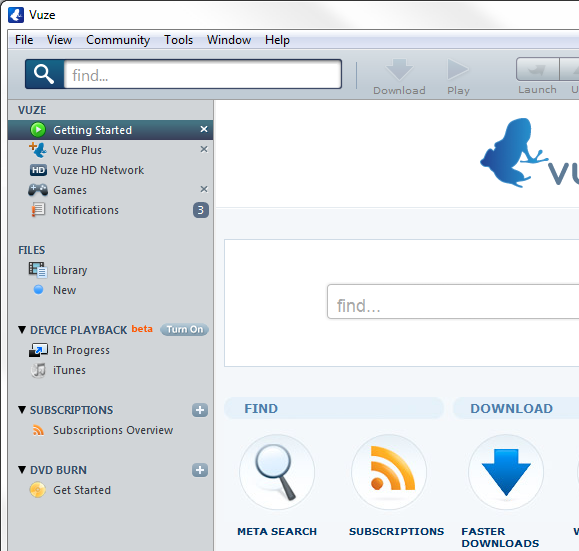Click the large find field in main panel
This screenshot has height=551, width=579.
pyautogui.click(x=453, y=301)
